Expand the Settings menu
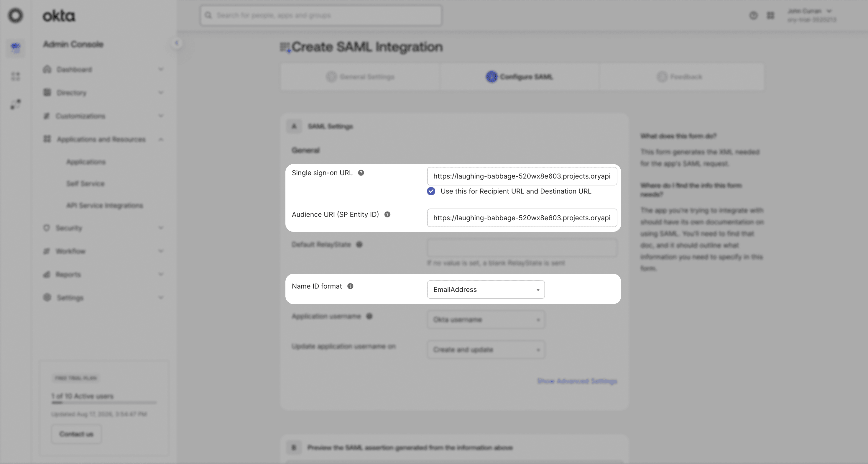Image resolution: width=868 pixels, height=464 pixels. click(x=103, y=298)
